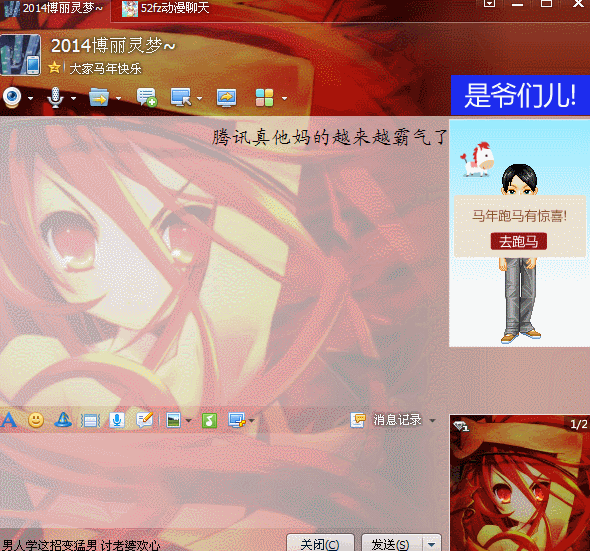Take a screenshot with scissors monitor icon
590x551 pixels.
[x=237, y=420]
